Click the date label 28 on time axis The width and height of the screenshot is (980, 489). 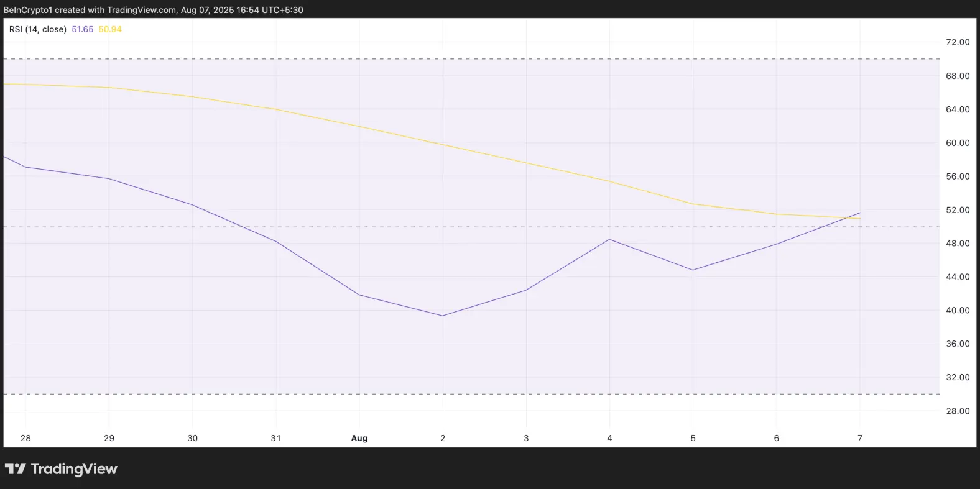tap(25, 438)
